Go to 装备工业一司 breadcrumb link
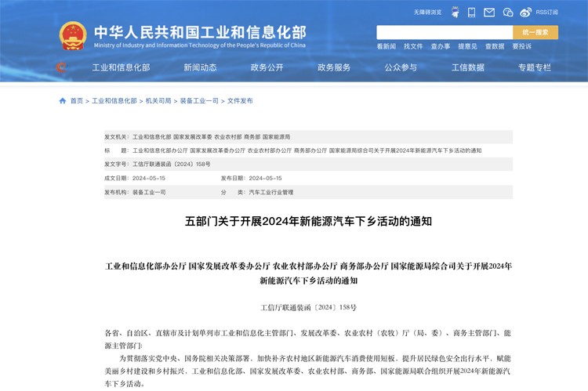The image size is (588, 391). pyautogui.click(x=199, y=101)
